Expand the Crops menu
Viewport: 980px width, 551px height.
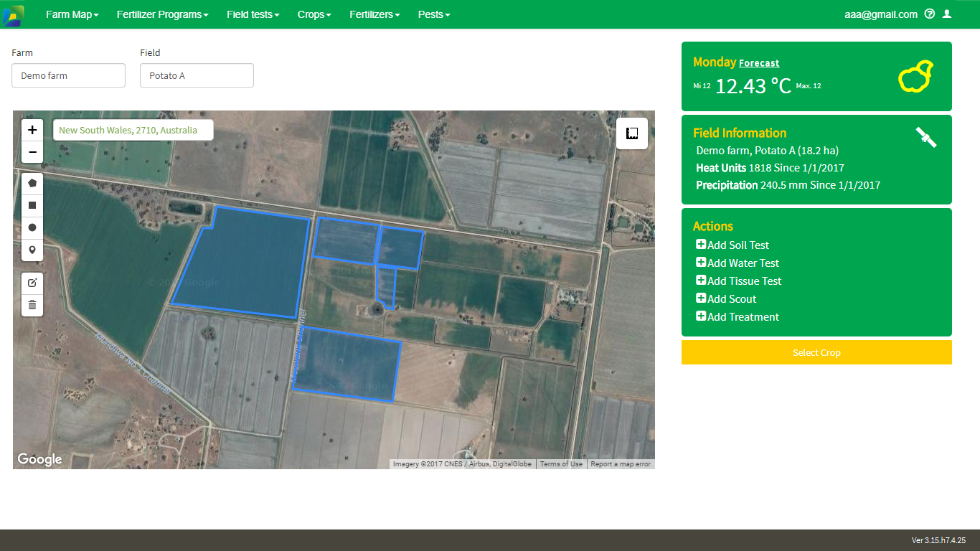tap(314, 14)
